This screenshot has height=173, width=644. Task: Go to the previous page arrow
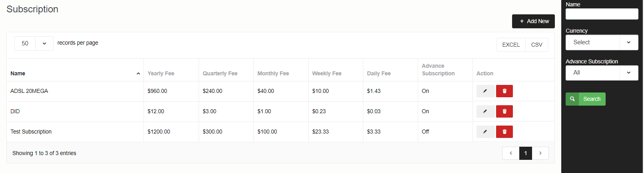tap(510, 153)
